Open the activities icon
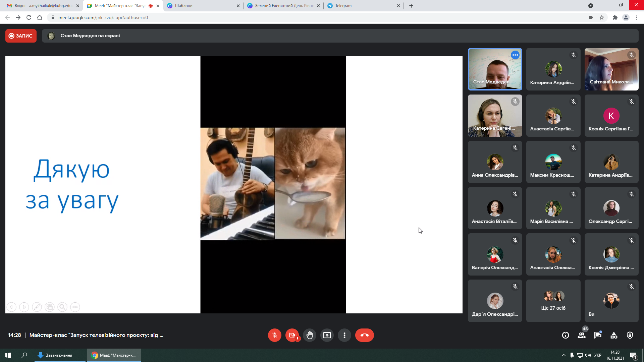644x362 pixels. [614, 335]
